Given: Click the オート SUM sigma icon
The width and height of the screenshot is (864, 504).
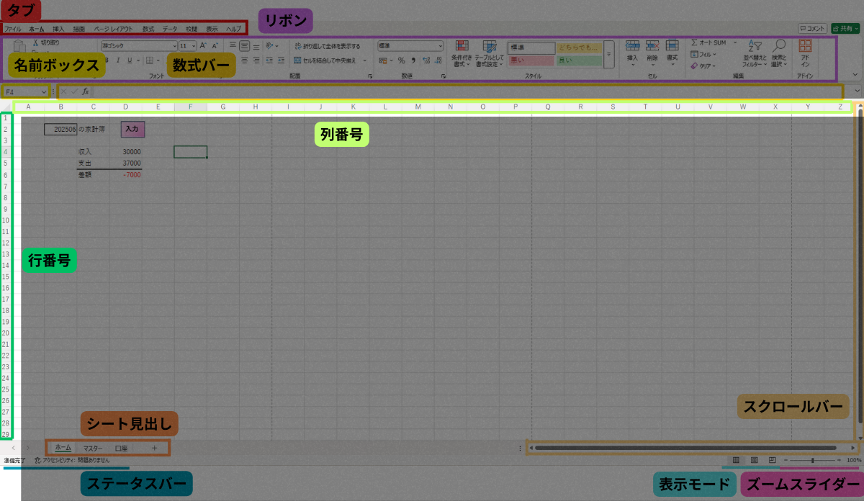Looking at the screenshot, I should pyautogui.click(x=694, y=42).
